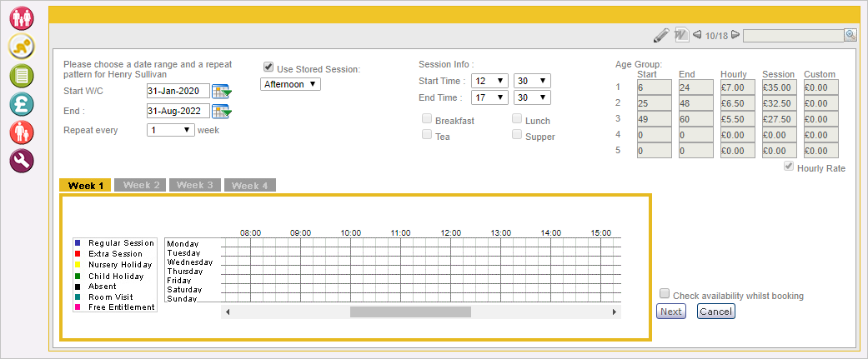
Task: Switch to the Week 4 tab
Action: click(249, 185)
